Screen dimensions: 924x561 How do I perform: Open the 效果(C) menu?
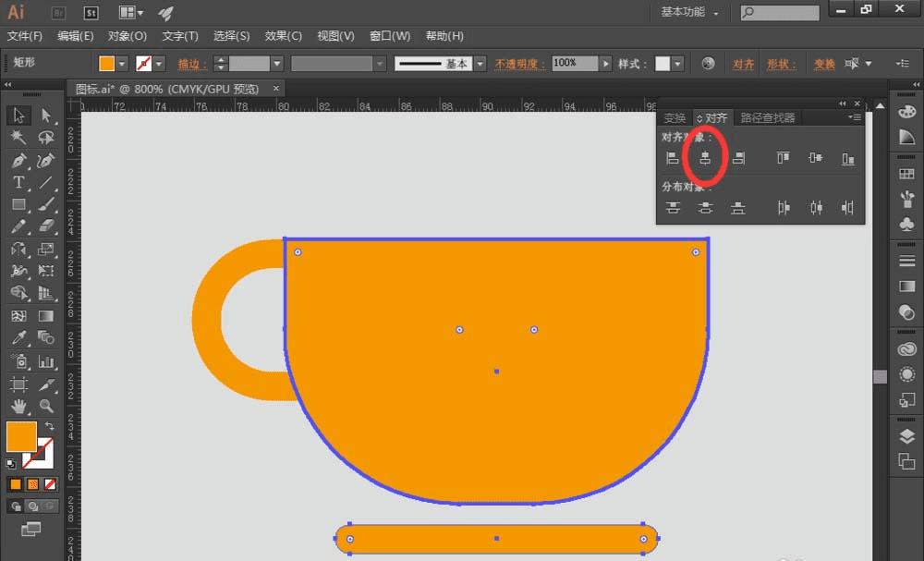coord(283,36)
